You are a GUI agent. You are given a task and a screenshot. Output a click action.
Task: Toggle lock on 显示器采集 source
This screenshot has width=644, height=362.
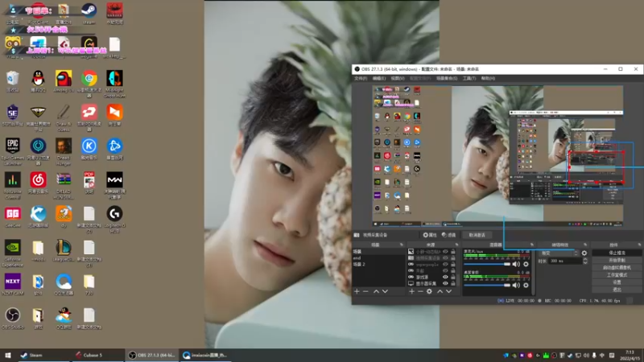[x=453, y=283]
